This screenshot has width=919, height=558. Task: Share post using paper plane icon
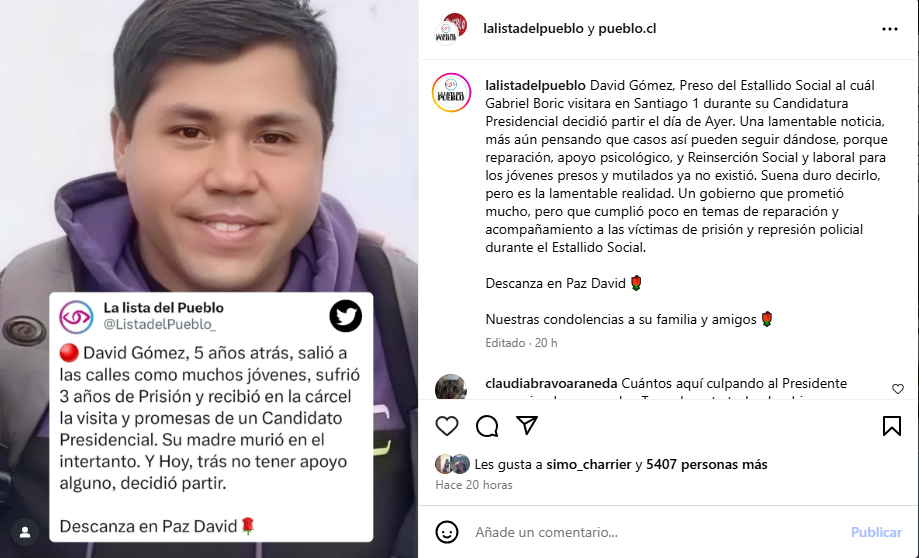click(x=527, y=426)
